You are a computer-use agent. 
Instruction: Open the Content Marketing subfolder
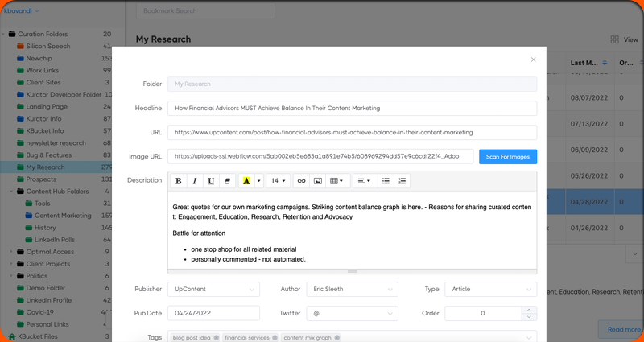tap(63, 216)
